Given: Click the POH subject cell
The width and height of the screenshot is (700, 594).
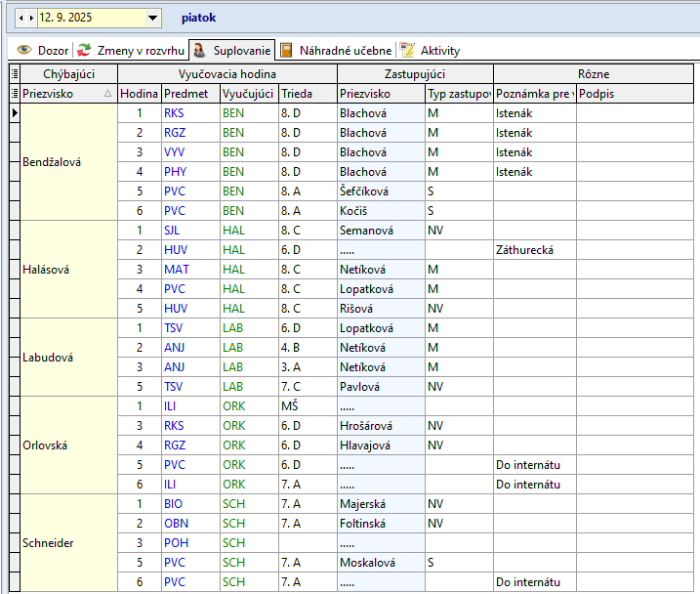Looking at the screenshot, I should pos(191,543).
